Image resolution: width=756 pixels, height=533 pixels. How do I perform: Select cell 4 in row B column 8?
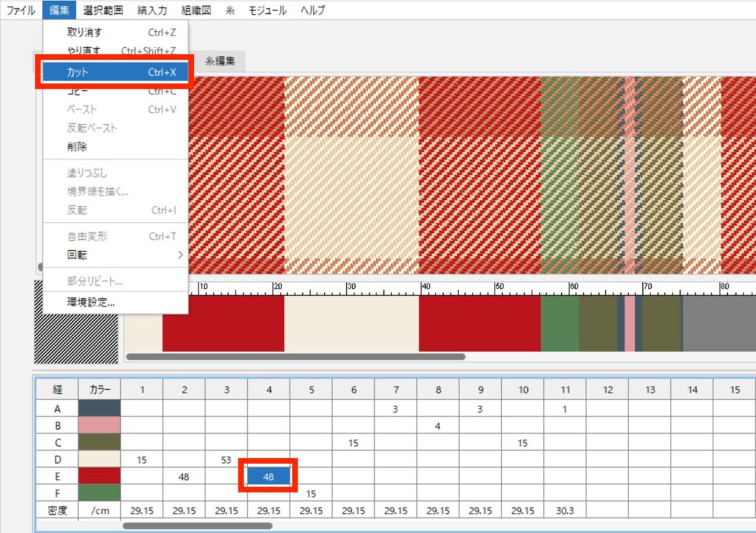click(438, 425)
